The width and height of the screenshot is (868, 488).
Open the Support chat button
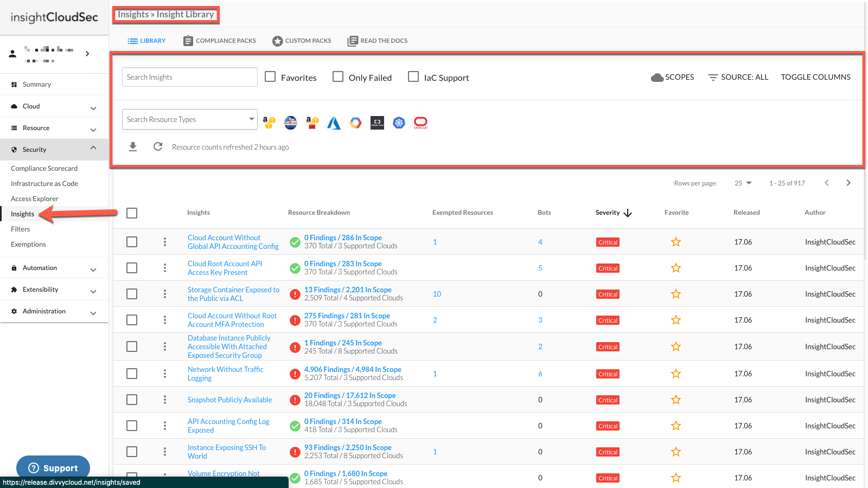(x=53, y=467)
